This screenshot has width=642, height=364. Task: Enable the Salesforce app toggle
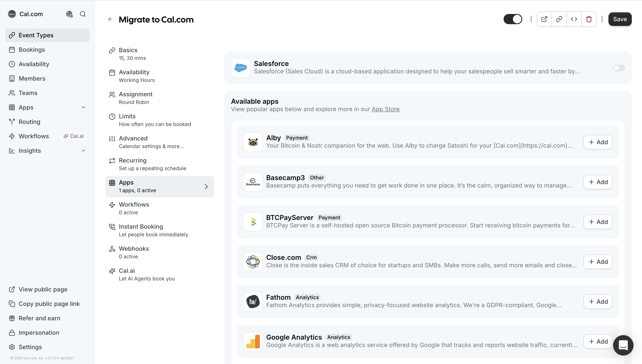[619, 68]
